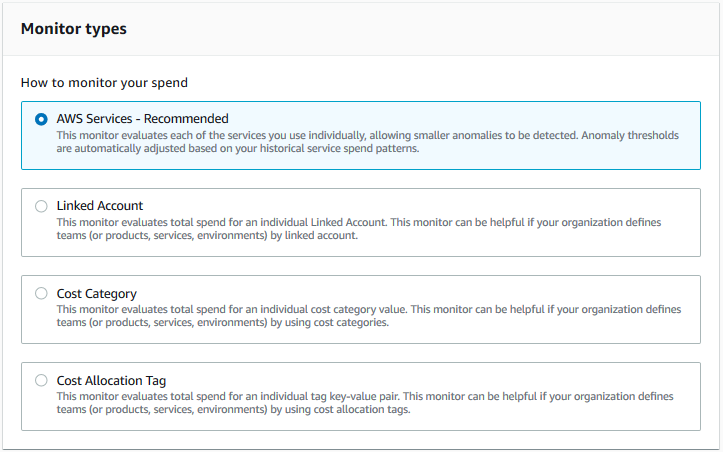This screenshot has width=723, height=452.
Task: Click the 'Monitor types' panel heading
Action: [74, 29]
